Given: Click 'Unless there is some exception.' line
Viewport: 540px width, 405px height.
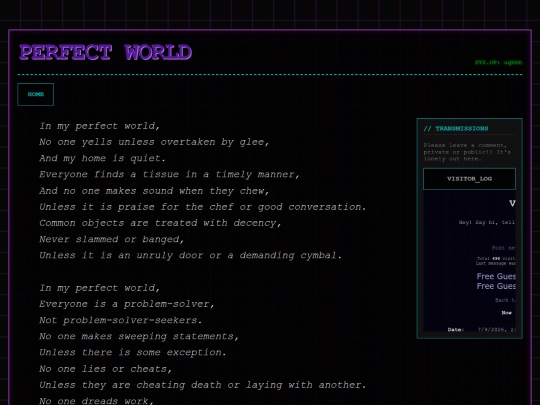Looking at the screenshot, I should [133, 352].
